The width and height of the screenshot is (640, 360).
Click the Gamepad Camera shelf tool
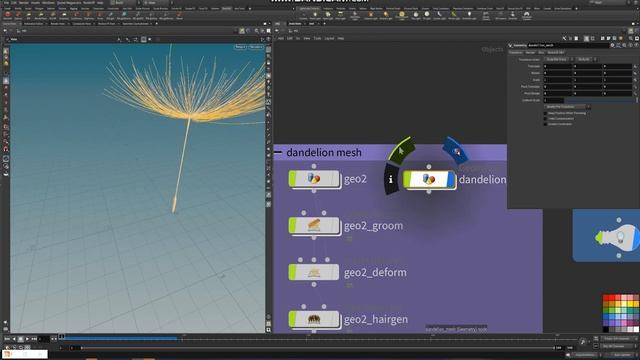point(527,16)
